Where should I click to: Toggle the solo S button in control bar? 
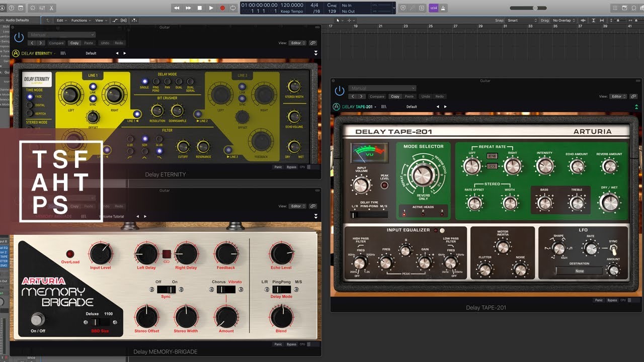click(x=422, y=8)
